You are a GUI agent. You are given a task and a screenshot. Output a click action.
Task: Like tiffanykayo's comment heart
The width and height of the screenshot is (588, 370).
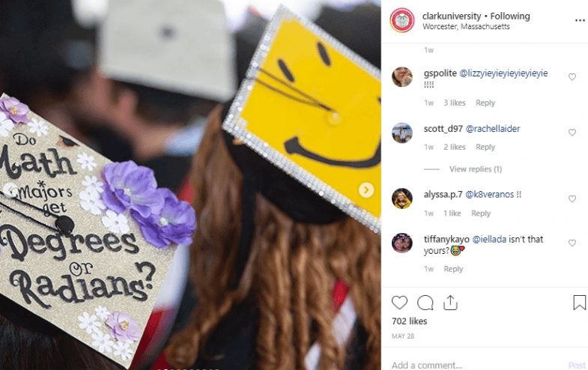tap(572, 243)
